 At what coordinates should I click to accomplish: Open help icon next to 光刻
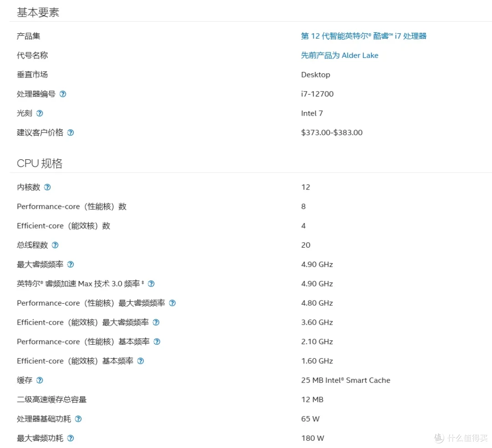[x=40, y=113]
